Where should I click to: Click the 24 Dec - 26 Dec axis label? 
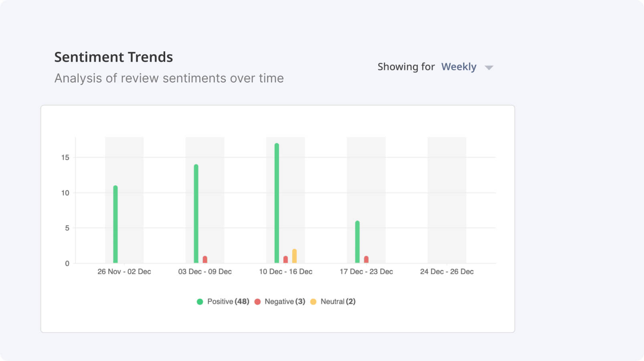(x=447, y=272)
